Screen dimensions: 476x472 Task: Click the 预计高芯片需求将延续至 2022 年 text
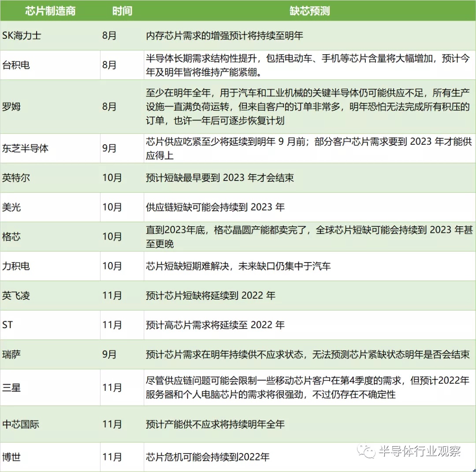[215, 325]
